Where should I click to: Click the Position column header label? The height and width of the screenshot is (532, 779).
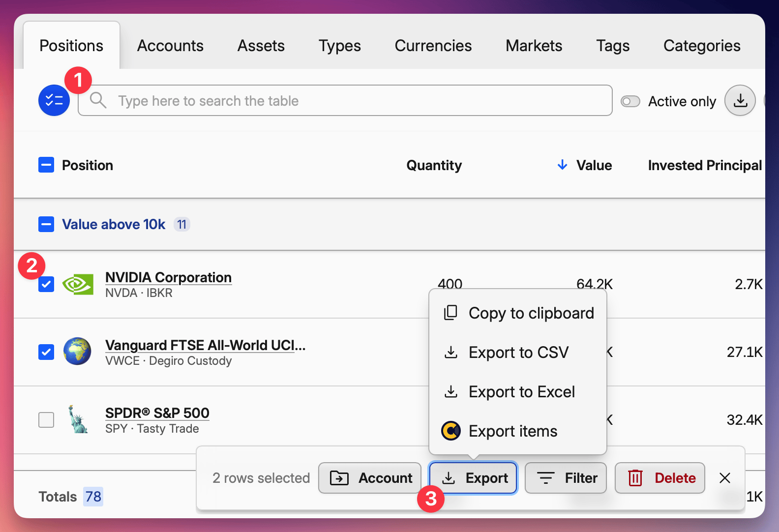[88, 165]
